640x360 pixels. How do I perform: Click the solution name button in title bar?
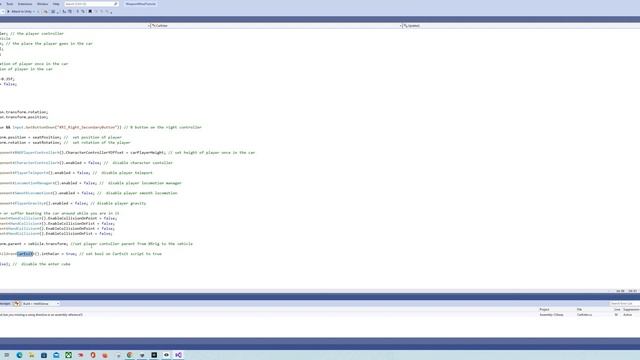[140, 4]
